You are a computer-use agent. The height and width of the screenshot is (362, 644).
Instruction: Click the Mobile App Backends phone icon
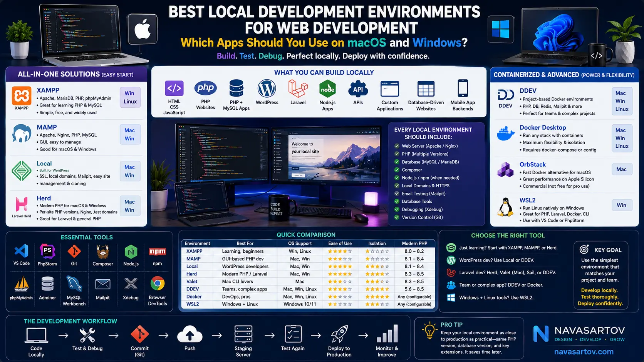pyautogui.click(x=463, y=88)
